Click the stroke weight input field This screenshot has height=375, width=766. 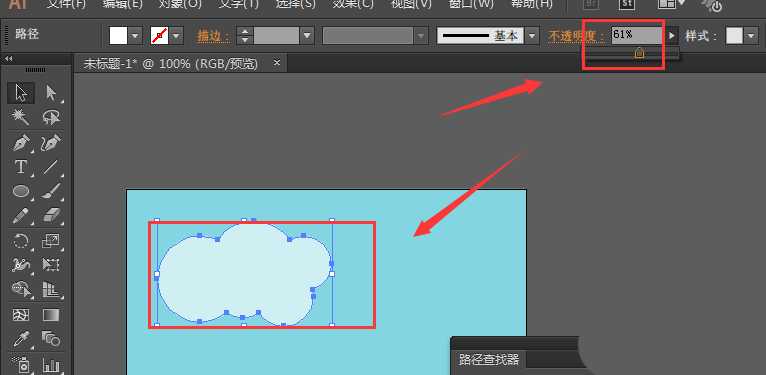click(277, 35)
